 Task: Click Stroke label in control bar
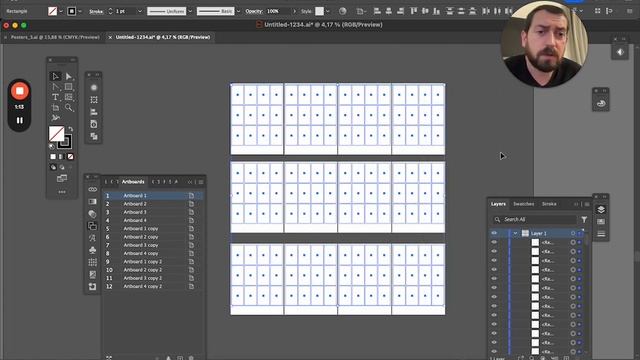point(96,11)
